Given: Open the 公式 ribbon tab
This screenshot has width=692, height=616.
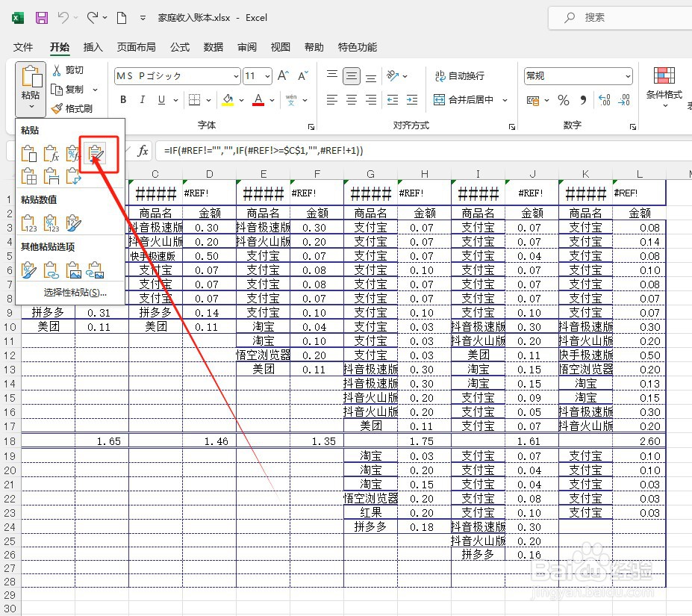Looking at the screenshot, I should (x=179, y=47).
